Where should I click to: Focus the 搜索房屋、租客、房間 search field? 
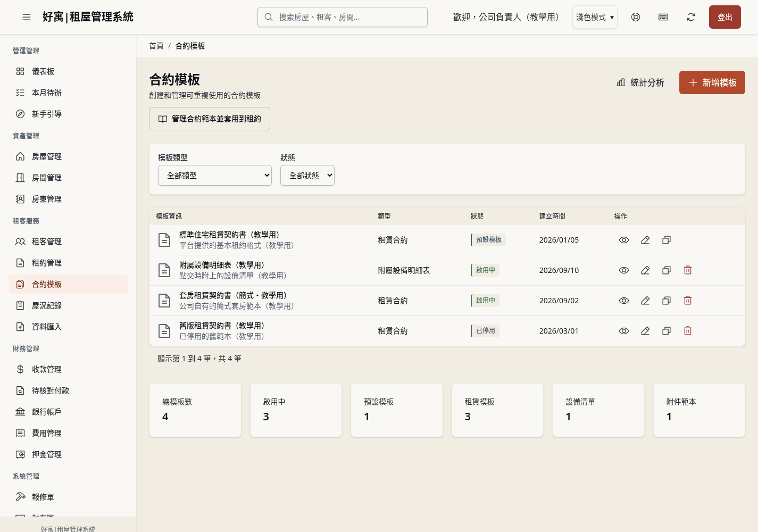[x=343, y=17]
